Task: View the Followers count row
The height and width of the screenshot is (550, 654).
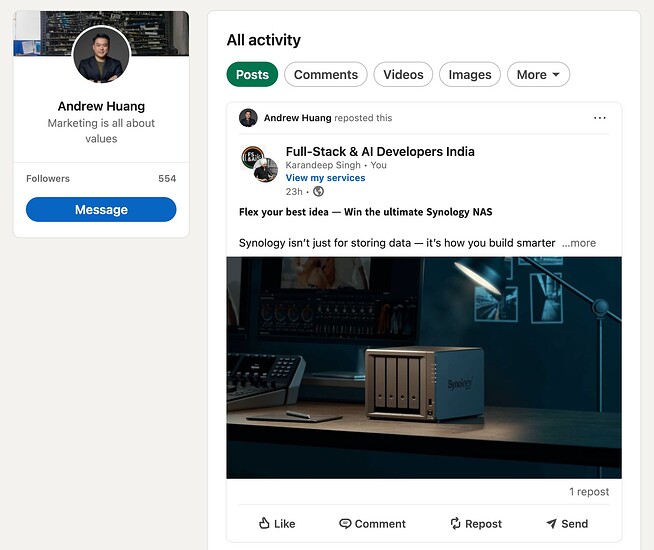Action: click(101, 178)
